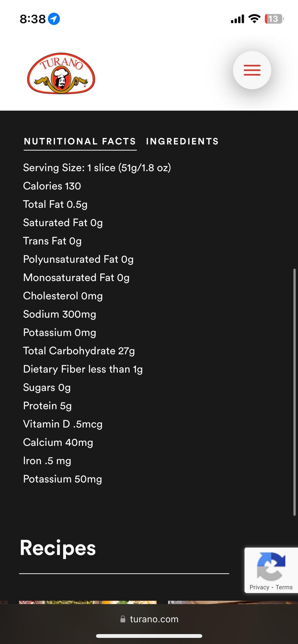Tap the lock icon beside turano.com
This screenshot has width=298, height=644.
coord(123,619)
